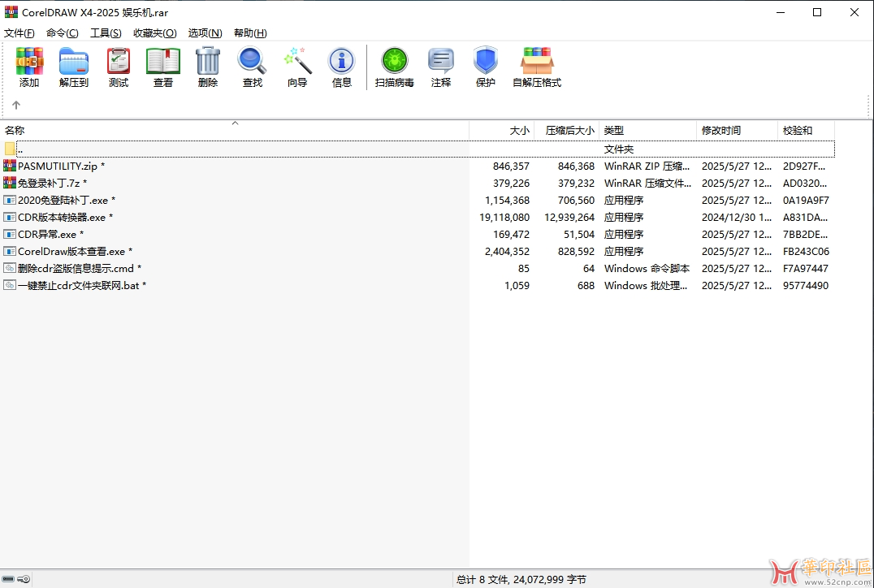The width and height of the screenshot is (874, 588).
Task: Click status bar total 总计 8 文件 text
Action: [x=521, y=580]
